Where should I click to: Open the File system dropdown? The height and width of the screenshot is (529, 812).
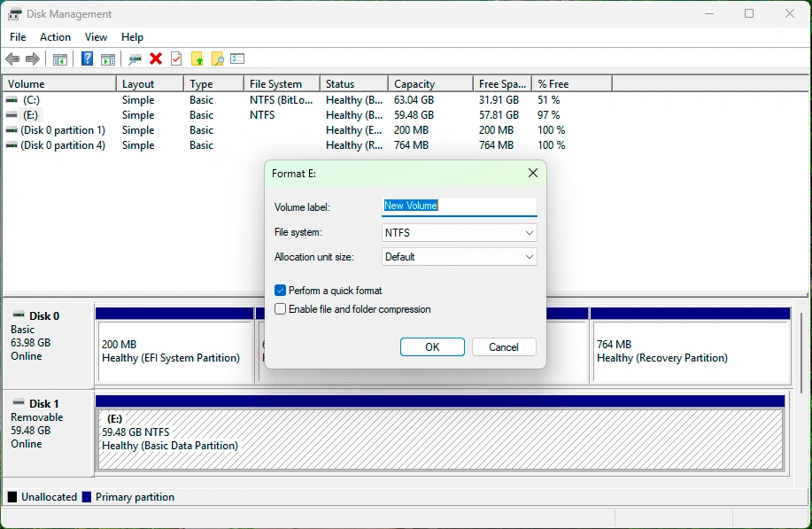pyautogui.click(x=459, y=233)
